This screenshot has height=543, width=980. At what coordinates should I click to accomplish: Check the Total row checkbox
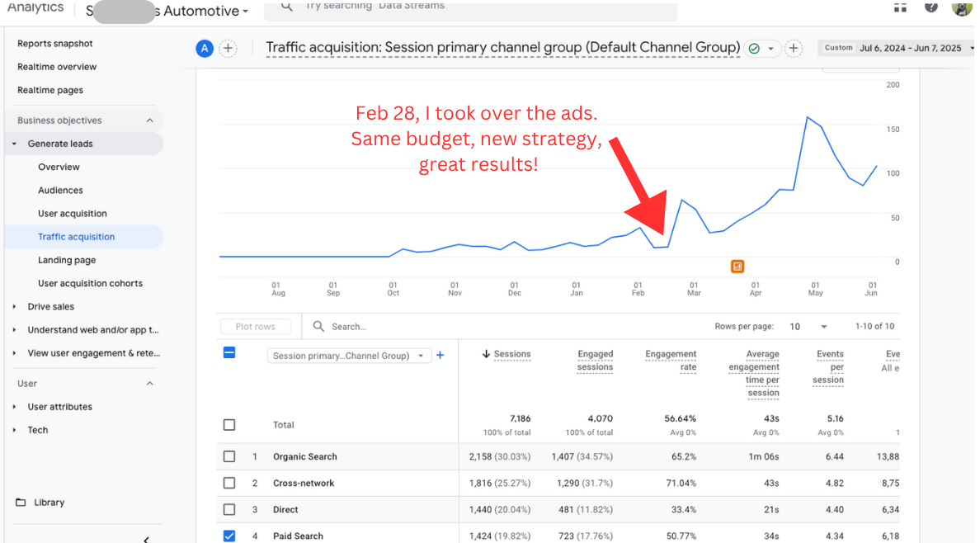tap(229, 425)
